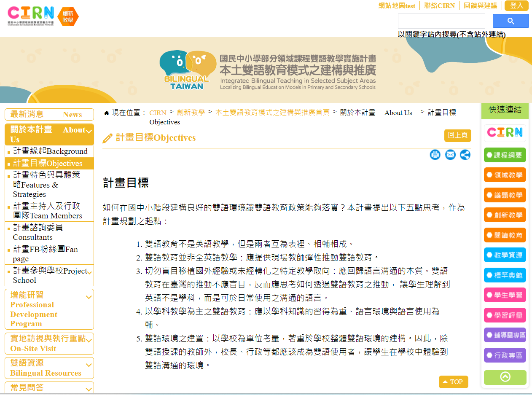This screenshot has width=532, height=395.
Task: Open the email sharing envelope icon
Action: pyautogui.click(x=450, y=155)
